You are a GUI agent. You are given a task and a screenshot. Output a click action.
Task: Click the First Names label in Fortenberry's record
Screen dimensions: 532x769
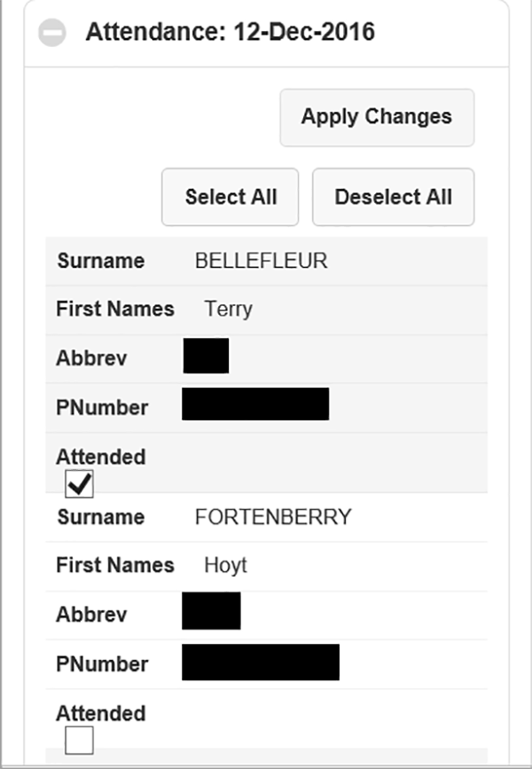coord(115,565)
